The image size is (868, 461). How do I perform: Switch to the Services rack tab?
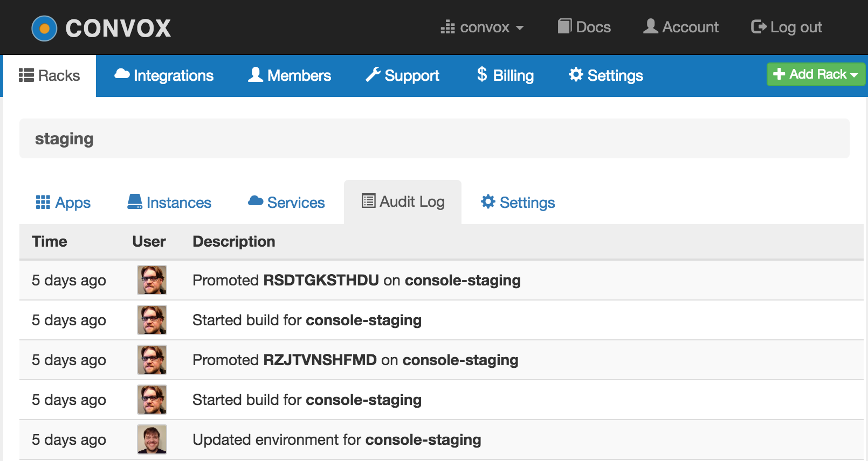(x=286, y=202)
